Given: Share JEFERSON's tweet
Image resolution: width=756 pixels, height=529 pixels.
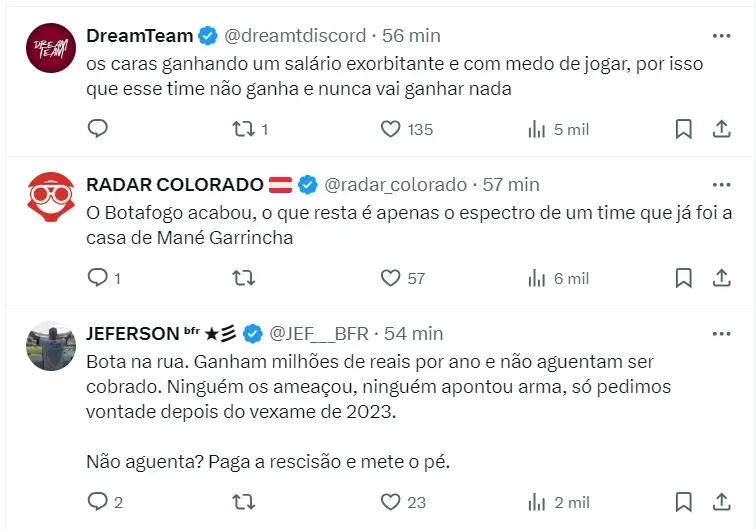Looking at the screenshot, I should (721, 502).
